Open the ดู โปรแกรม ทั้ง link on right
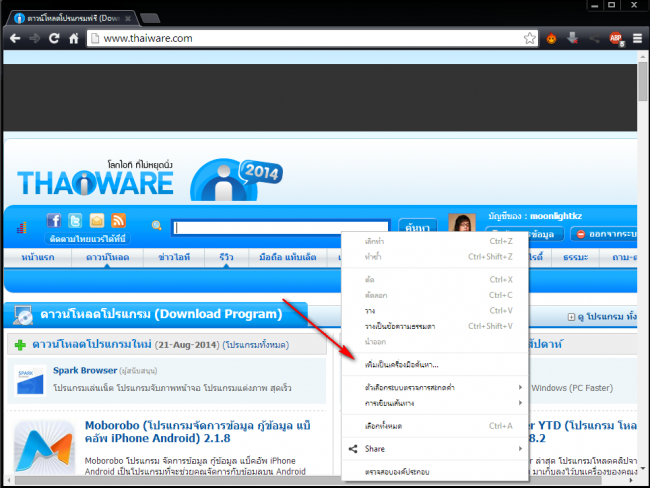The image size is (650, 488). (x=607, y=317)
